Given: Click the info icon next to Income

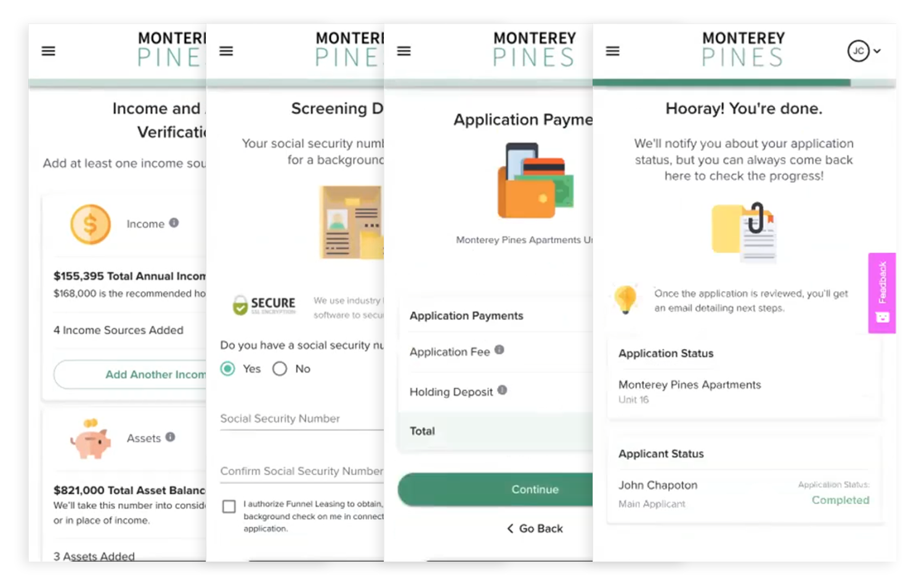Looking at the screenshot, I should pos(174,224).
